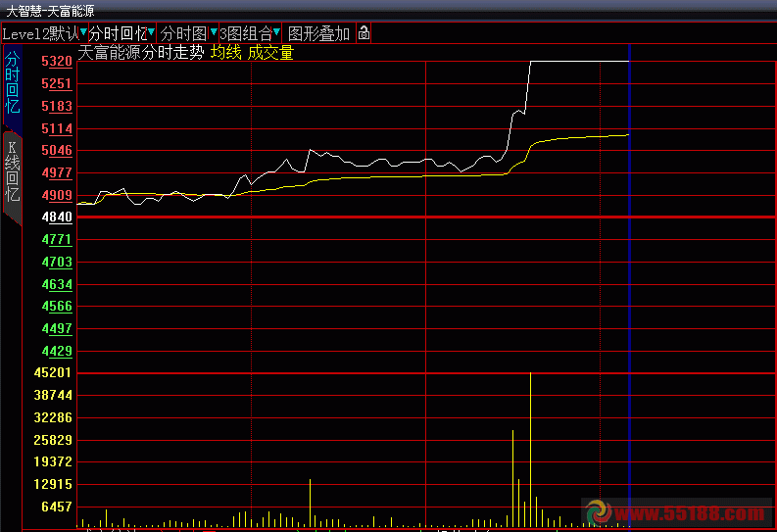Click the 5320 price axis label
The height and width of the screenshot is (532, 777).
point(57,61)
